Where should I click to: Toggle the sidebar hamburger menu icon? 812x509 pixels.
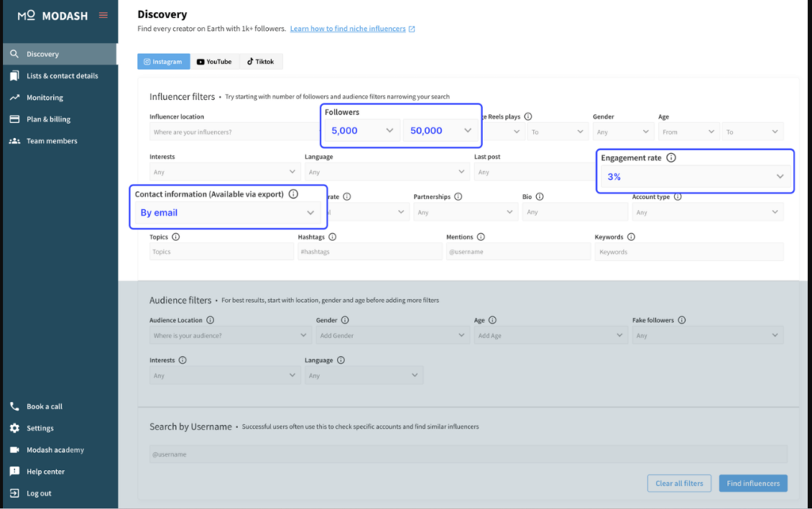click(103, 16)
